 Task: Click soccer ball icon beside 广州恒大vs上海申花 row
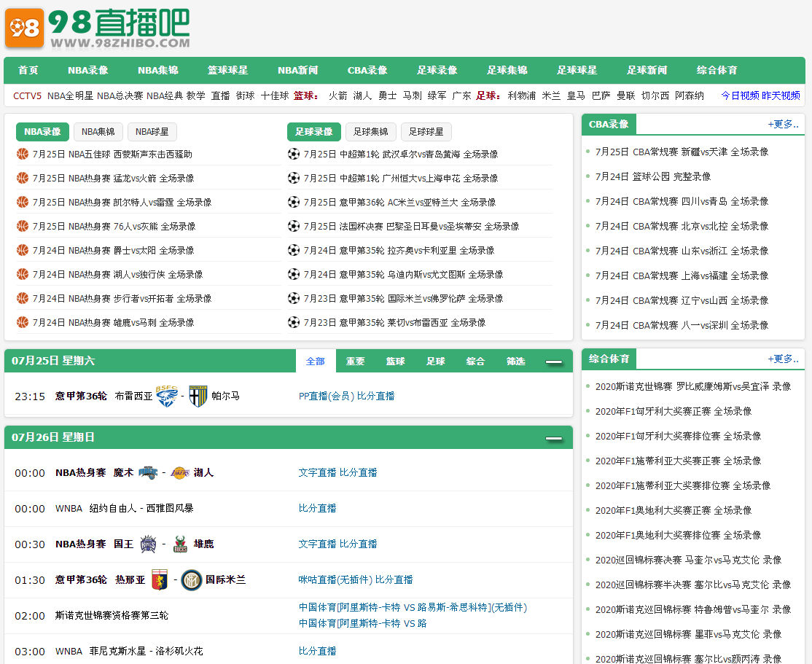[294, 178]
